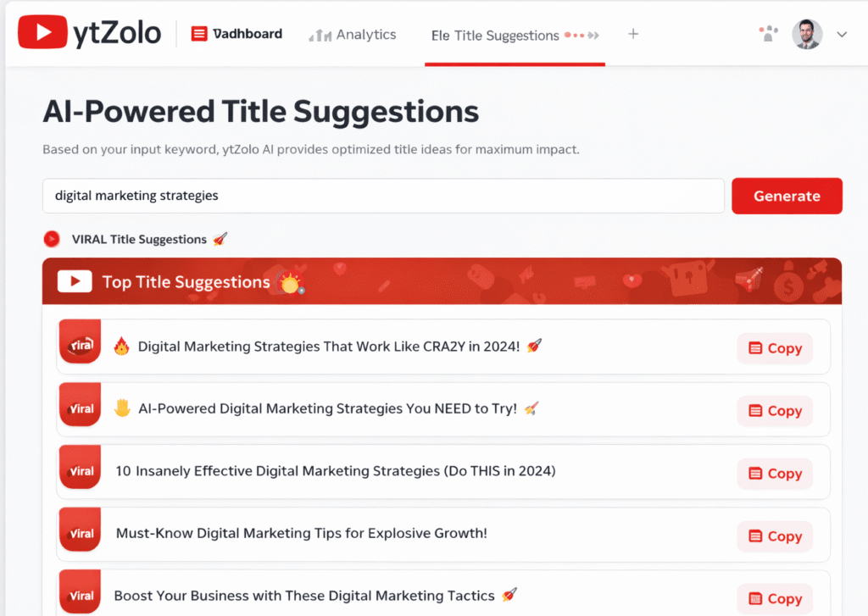868x616 pixels.
Task: Click the YouTube icon in Top Title Suggestions banner
Action: (74, 281)
